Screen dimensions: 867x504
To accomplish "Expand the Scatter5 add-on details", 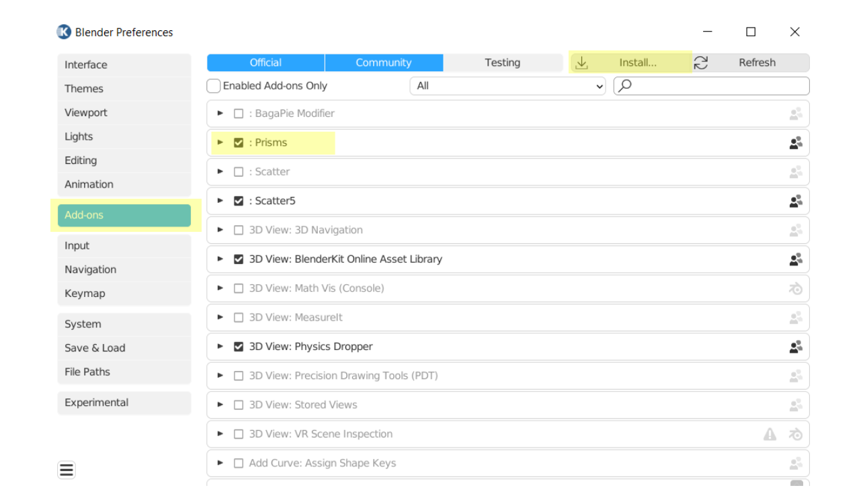I will 220,201.
